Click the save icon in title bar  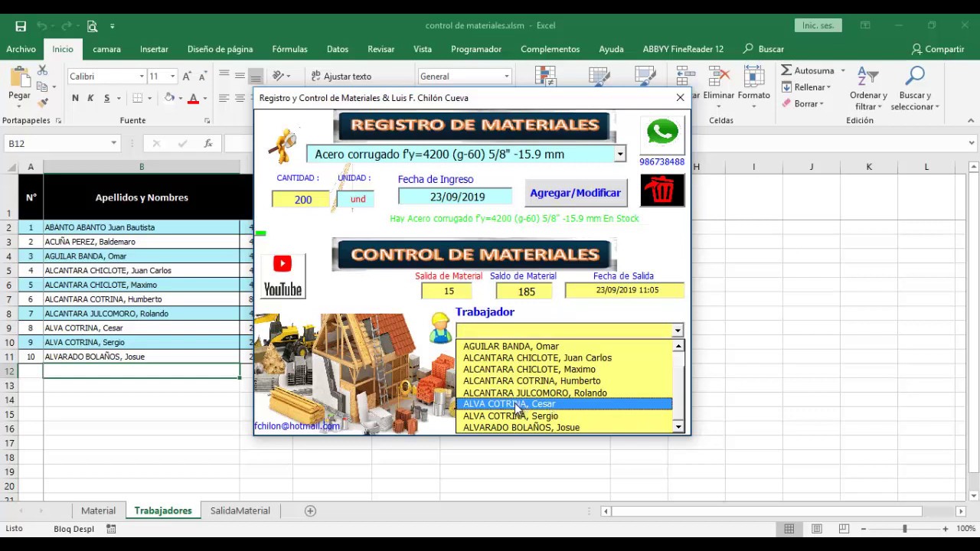point(21,26)
